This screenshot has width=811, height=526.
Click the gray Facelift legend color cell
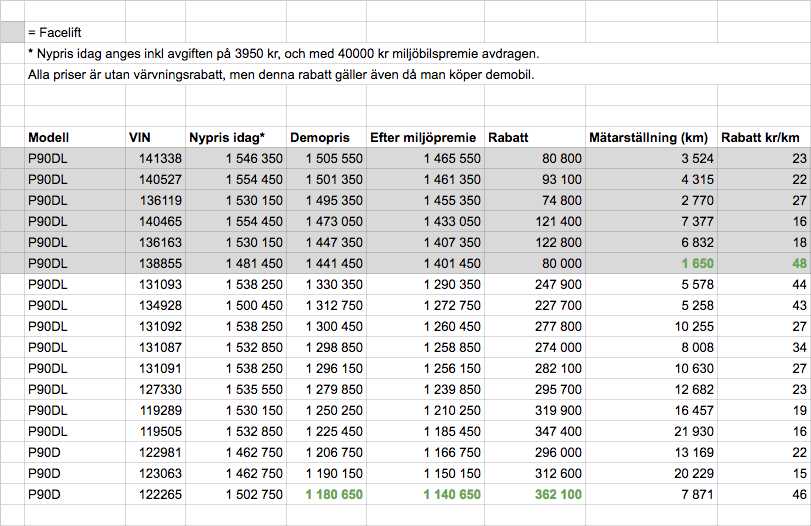tap(12, 32)
